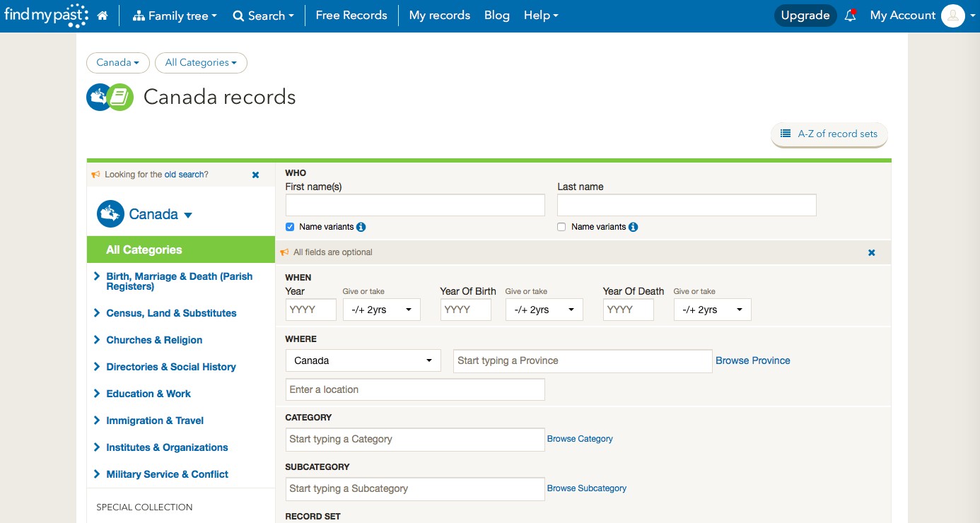Image resolution: width=980 pixels, height=523 pixels.
Task: Click info icon beside first name variants
Action: click(361, 227)
